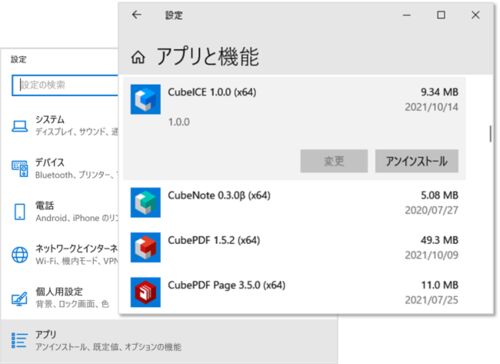Click the CubeICE app icon
The height and width of the screenshot is (364, 500).
[x=145, y=99]
